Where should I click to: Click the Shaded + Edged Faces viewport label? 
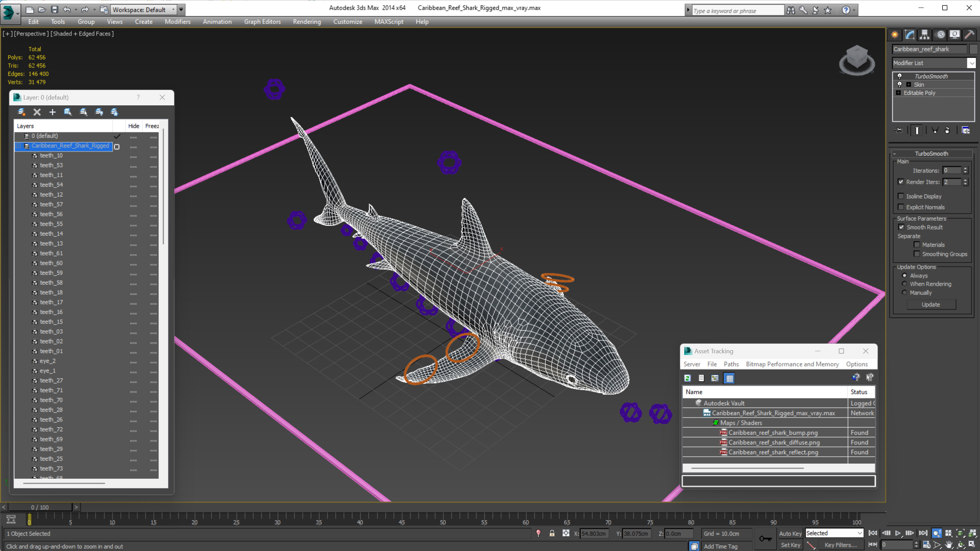[x=82, y=33]
